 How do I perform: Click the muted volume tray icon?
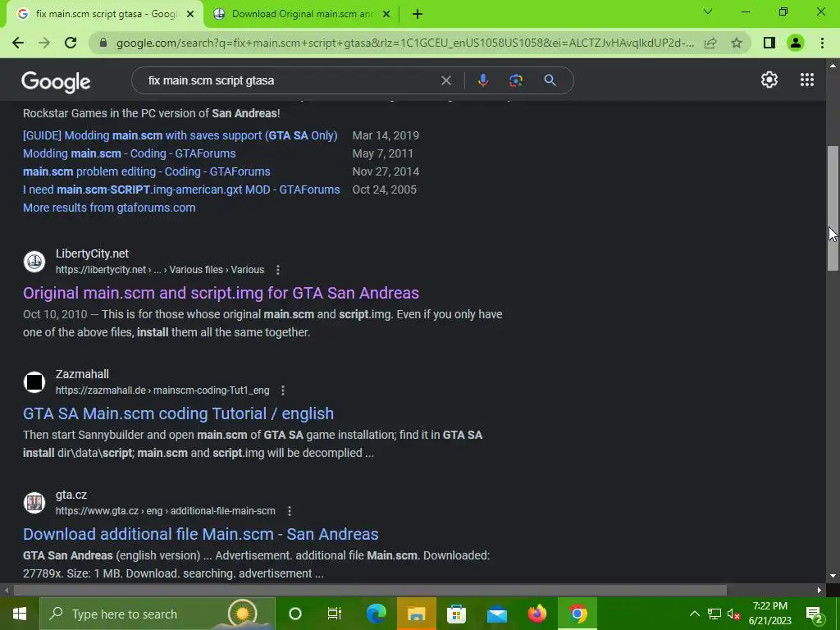pyautogui.click(x=734, y=614)
